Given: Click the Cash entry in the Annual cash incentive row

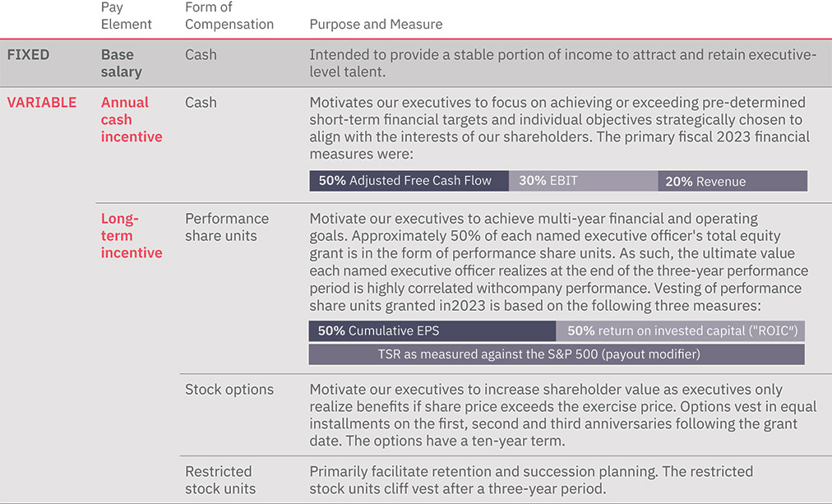Looking at the screenshot, I should point(201,103).
